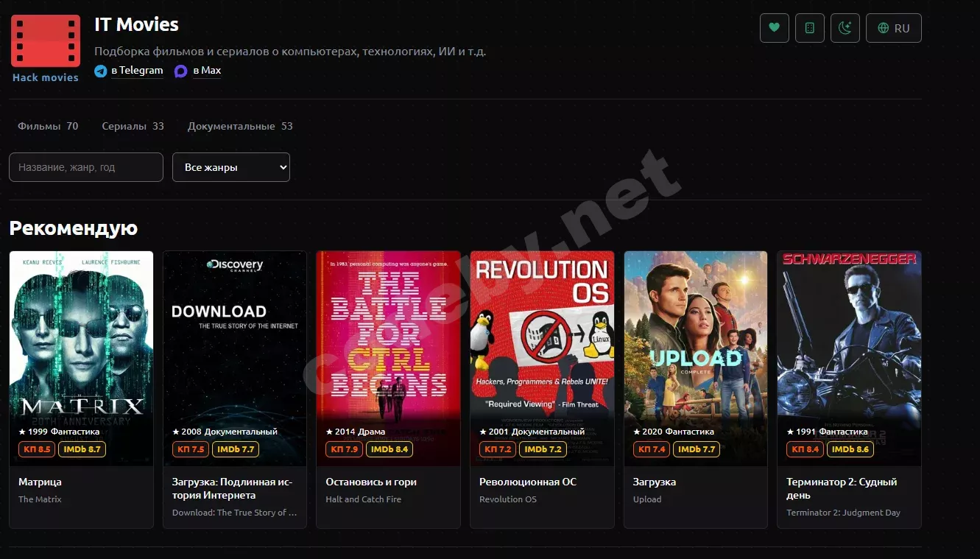Click the 2014 Драма label
The image size is (980, 559).
click(356, 432)
